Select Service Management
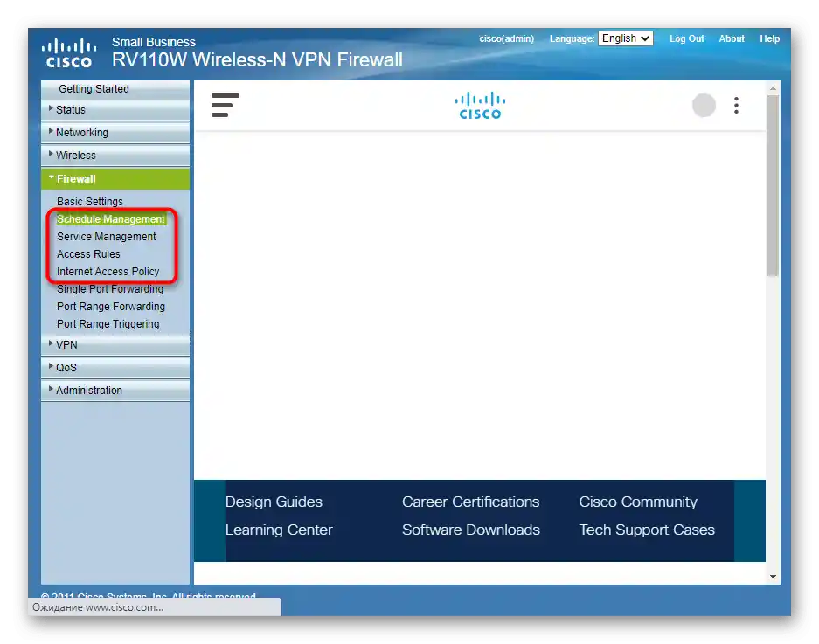The width and height of the screenshot is (819, 644). pyautogui.click(x=107, y=237)
